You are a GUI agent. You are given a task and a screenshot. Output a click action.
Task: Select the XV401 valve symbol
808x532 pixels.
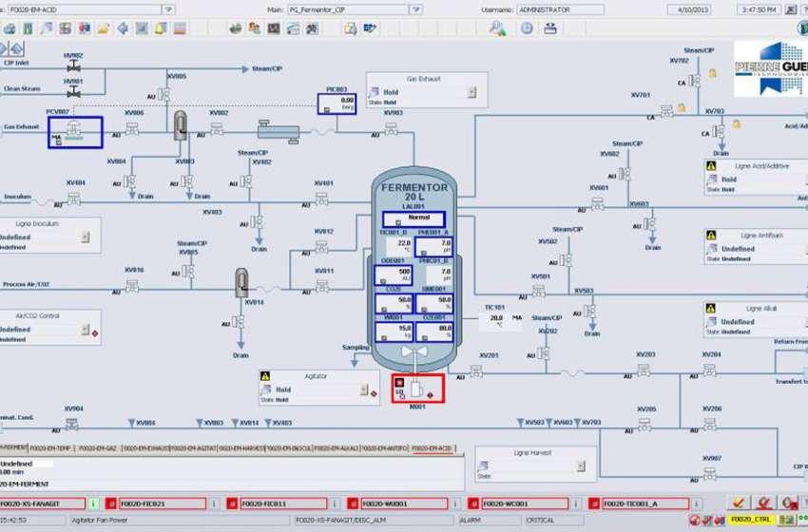click(x=321, y=199)
